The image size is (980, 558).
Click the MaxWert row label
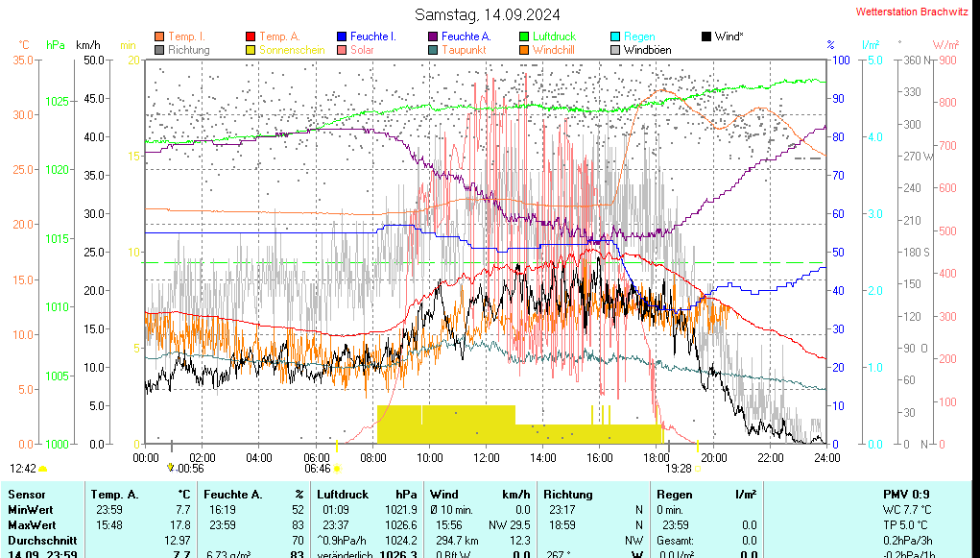(x=31, y=524)
